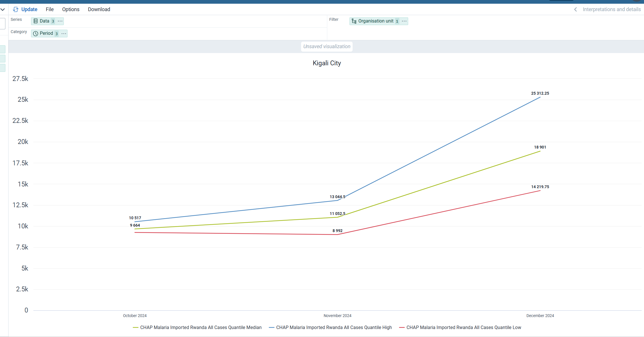
Task: Click the Unsaved visualization title label
Action: coord(327,46)
